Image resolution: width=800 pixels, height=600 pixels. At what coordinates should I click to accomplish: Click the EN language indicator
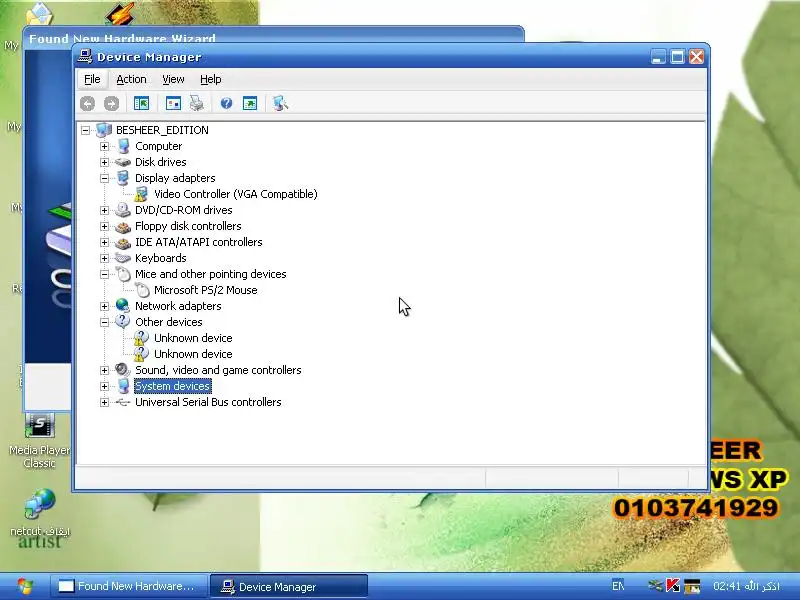point(618,586)
